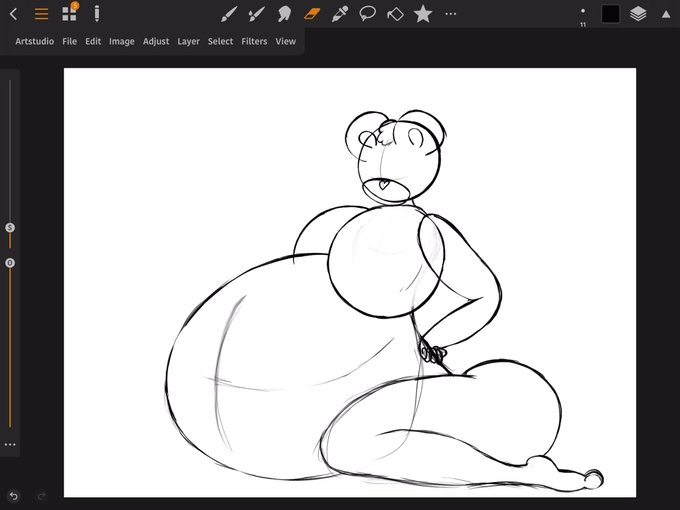Open the left sidebar ellipsis options
This screenshot has width=680, height=510.
tap(10, 445)
